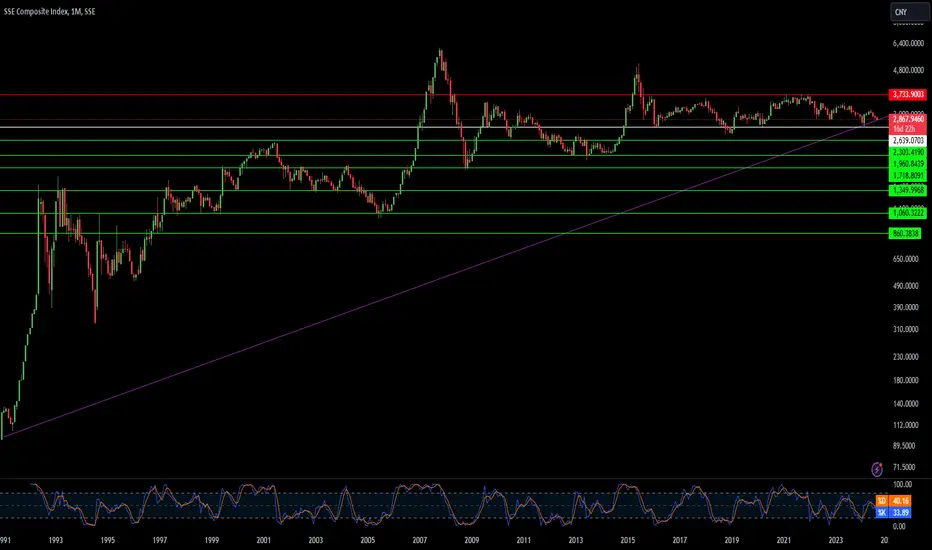Click the green 1,718.8091 level label
This screenshot has width=932, height=550.
908,176
